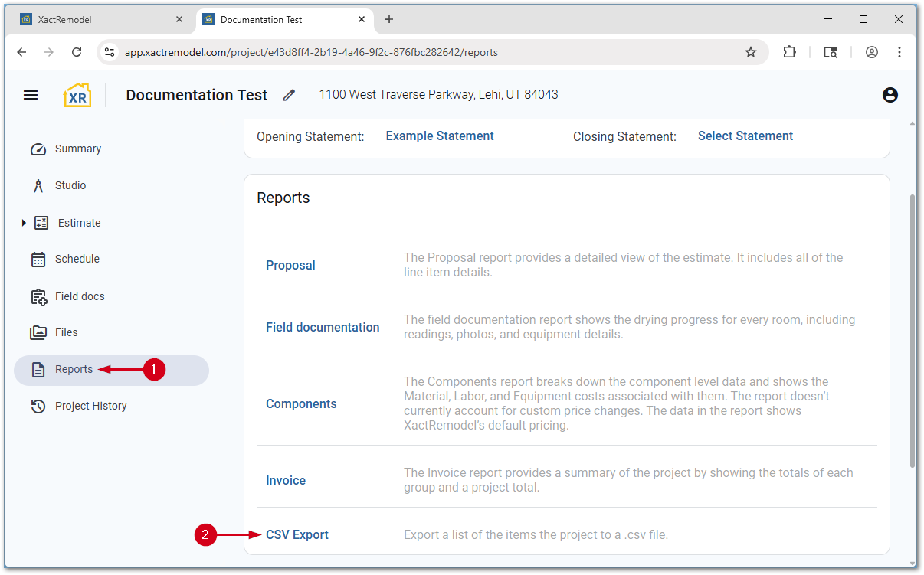Open the user account avatar menu
The height and width of the screenshot is (575, 924).
pyautogui.click(x=890, y=95)
